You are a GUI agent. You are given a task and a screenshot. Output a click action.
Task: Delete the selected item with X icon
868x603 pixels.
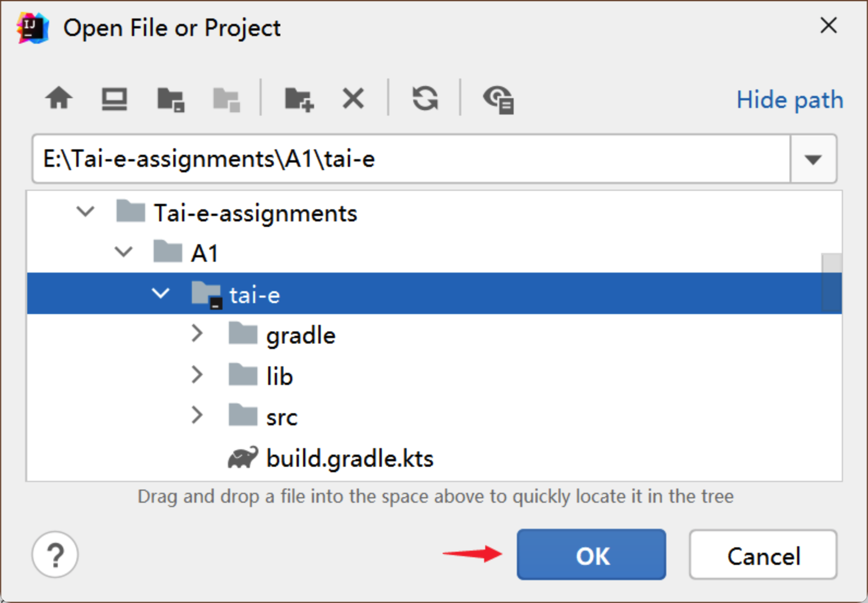click(x=353, y=99)
